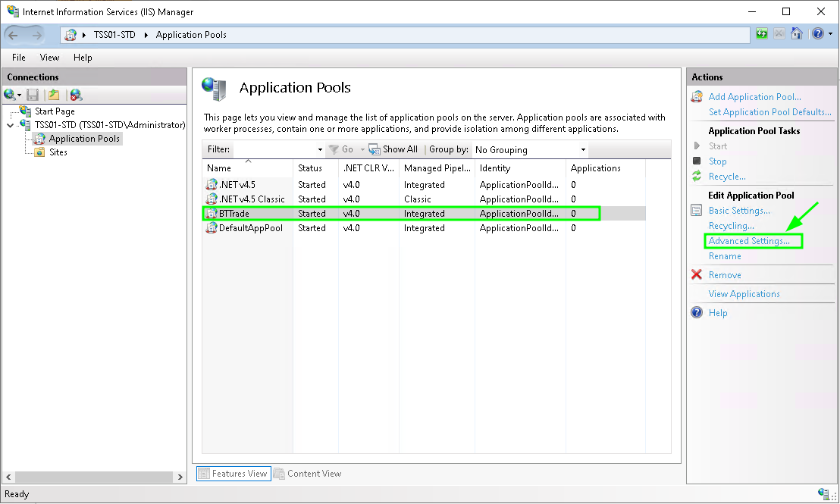Screen dimensions: 840x504
Task: Open the File menu
Action: 19,58
